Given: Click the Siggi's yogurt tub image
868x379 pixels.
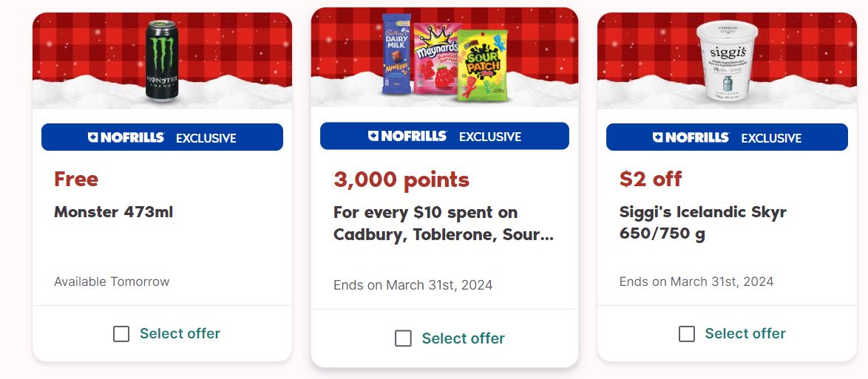Looking at the screenshot, I should tap(727, 61).
